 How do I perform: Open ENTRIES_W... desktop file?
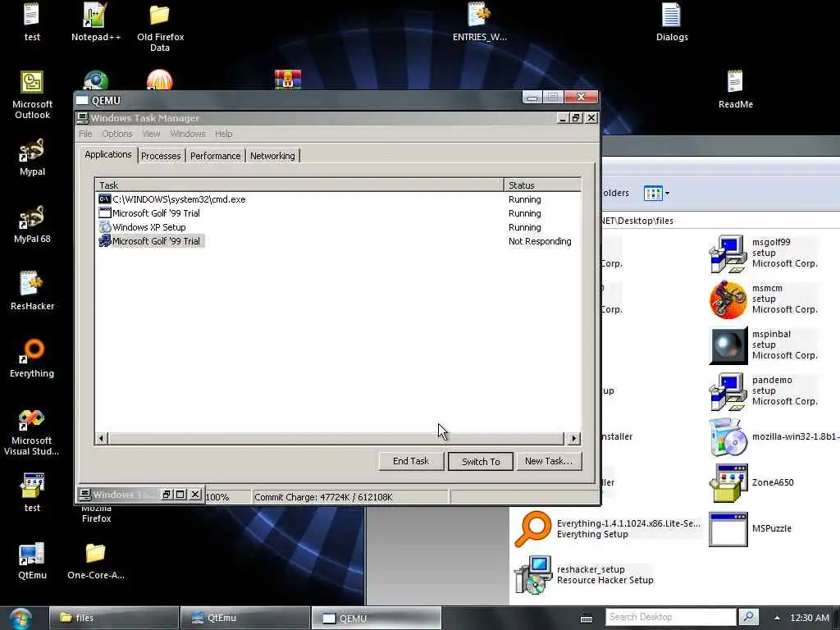point(479,21)
